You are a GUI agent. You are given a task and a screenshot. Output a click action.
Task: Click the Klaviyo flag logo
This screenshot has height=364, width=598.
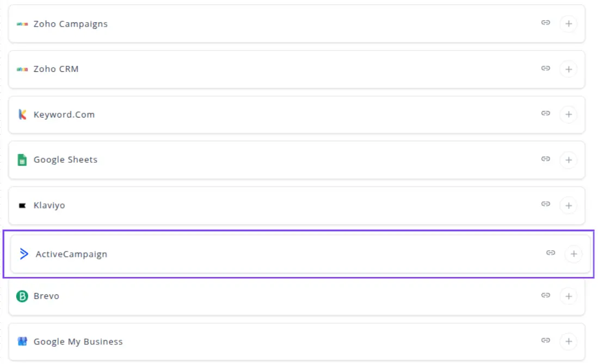pyautogui.click(x=22, y=206)
